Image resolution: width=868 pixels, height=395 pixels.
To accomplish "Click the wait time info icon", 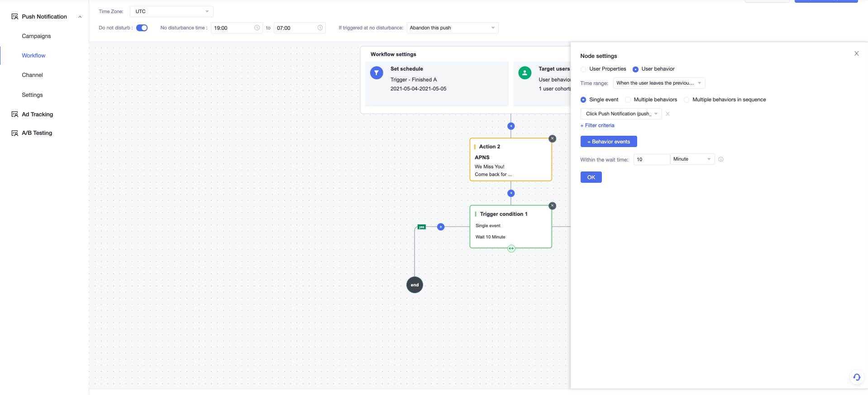I will 721,159.
